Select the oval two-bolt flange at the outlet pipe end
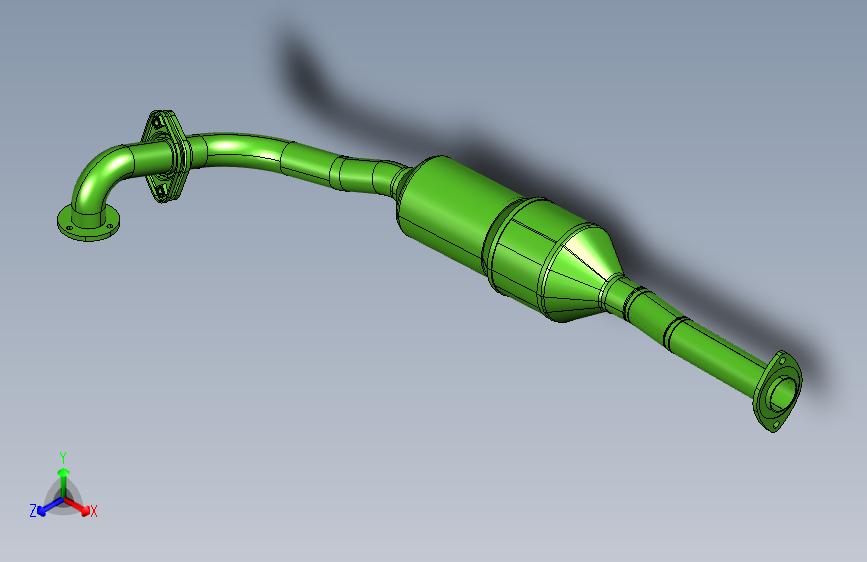The height and width of the screenshot is (562, 867). [777, 391]
